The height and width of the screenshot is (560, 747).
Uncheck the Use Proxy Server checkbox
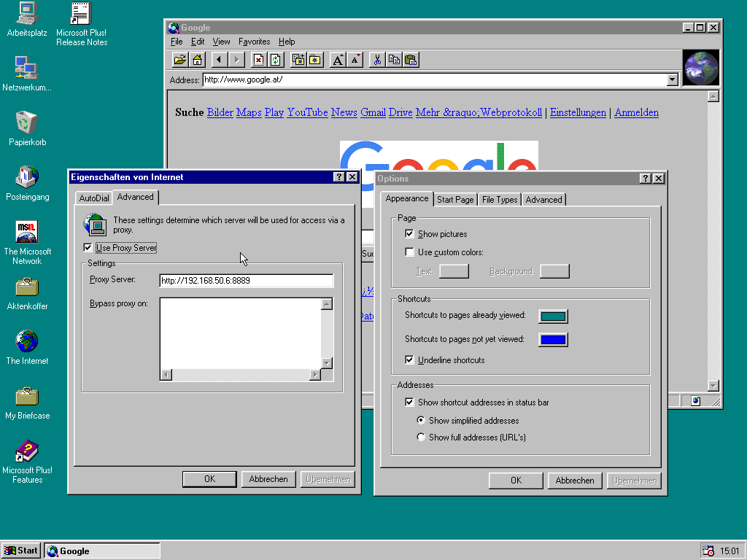[88, 247]
